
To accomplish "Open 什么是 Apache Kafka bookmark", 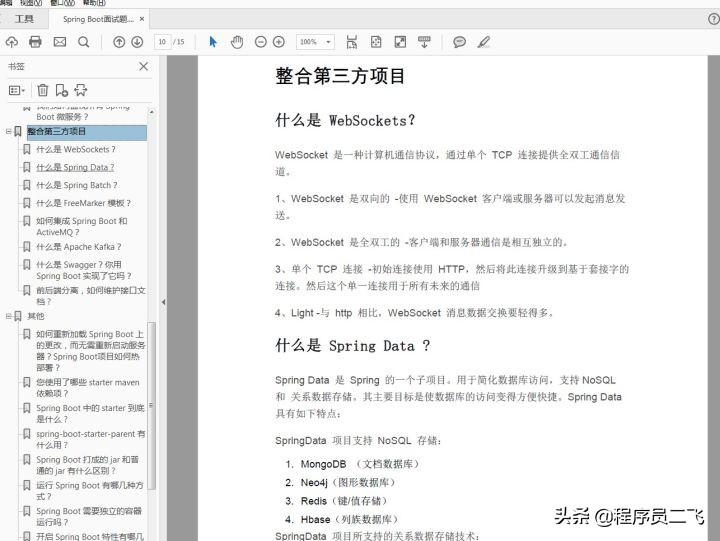I will click(79, 247).
